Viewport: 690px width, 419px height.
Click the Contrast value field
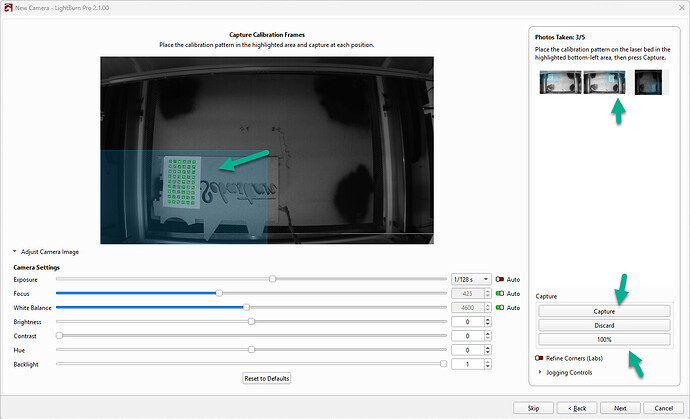468,336
